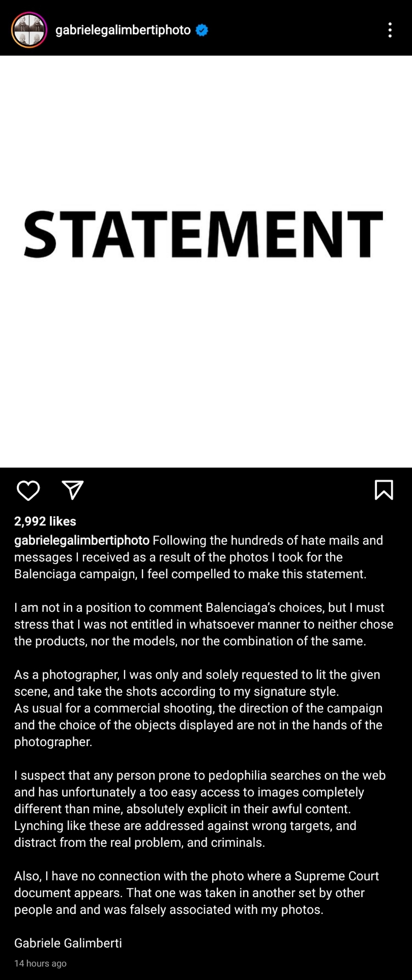Image resolution: width=412 pixels, height=980 pixels.
Task: Click the 'Lynching like these' sentence
Action: 185,825
